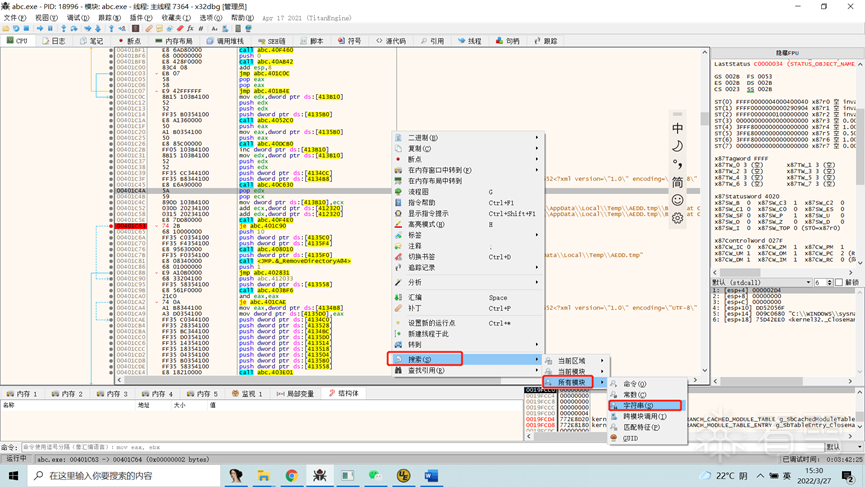Image resolution: width=865 pixels, height=487 pixels.
Task: Click the step into toolbar icon
Action: click(63, 28)
